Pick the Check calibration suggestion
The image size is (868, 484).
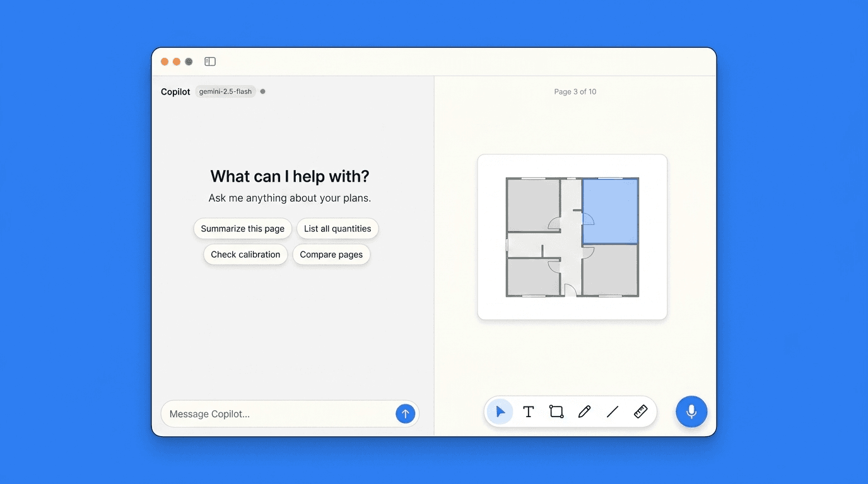click(245, 255)
